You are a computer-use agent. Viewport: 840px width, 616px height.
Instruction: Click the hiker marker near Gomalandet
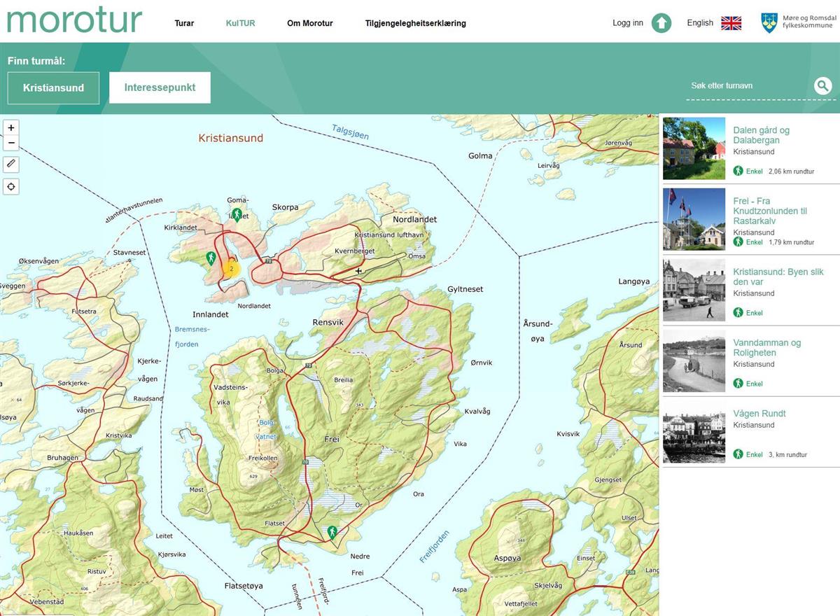coord(237,214)
